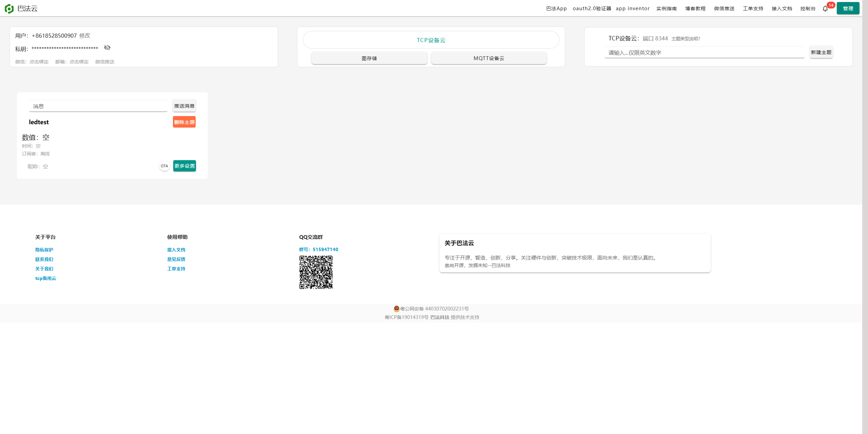Click the 推送消息 button
This screenshot has height=434, width=868.
(184, 106)
